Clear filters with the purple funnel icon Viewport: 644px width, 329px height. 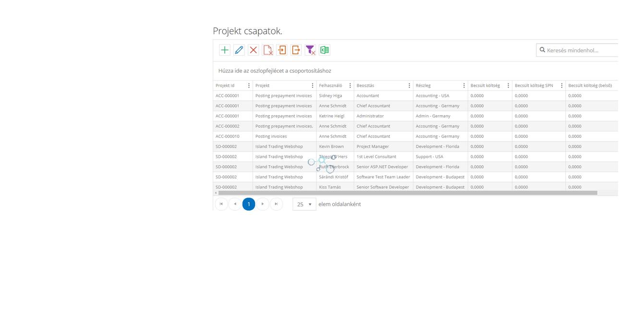(310, 50)
